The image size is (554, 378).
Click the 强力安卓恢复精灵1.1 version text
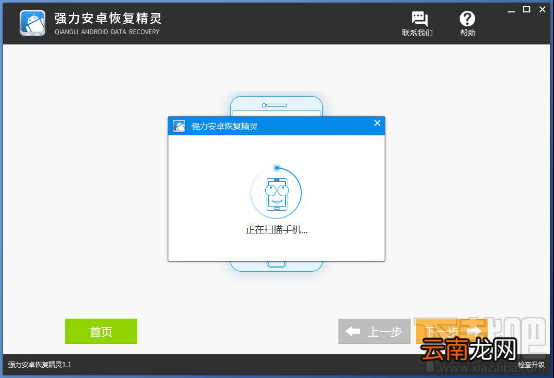39,365
